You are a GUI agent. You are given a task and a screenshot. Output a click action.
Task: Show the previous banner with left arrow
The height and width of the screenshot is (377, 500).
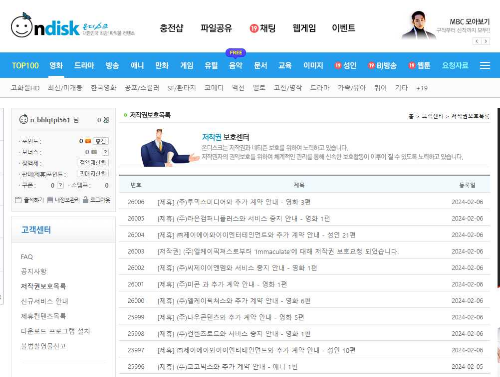[x=477, y=41]
